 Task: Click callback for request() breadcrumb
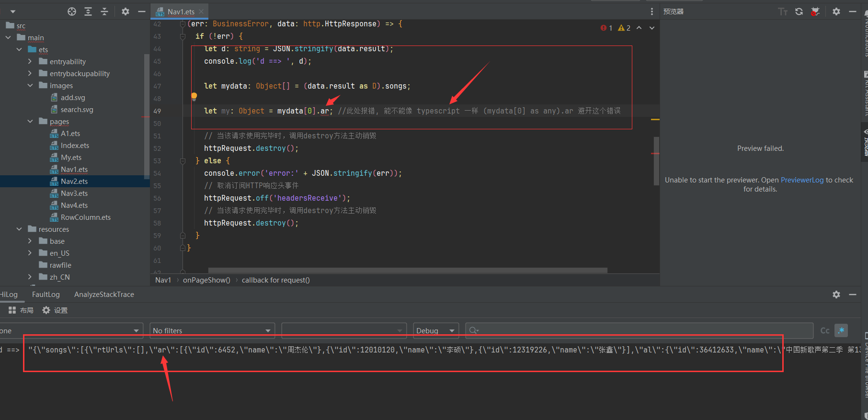click(x=276, y=280)
